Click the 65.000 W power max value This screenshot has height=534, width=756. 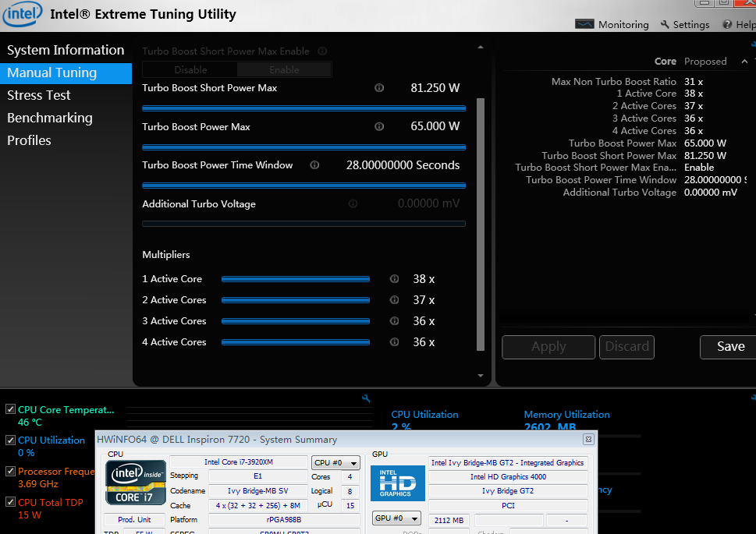[x=435, y=126]
